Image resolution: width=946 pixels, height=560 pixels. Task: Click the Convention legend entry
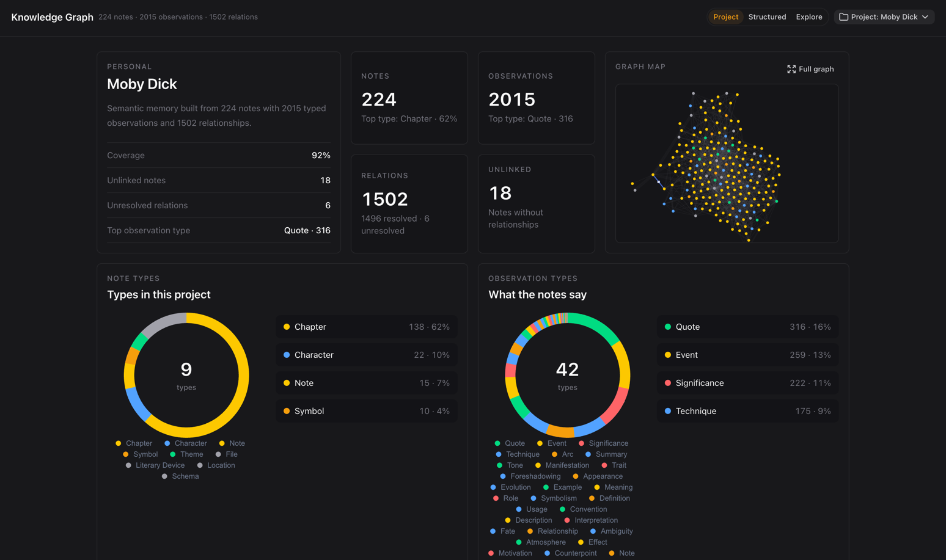pos(583,509)
